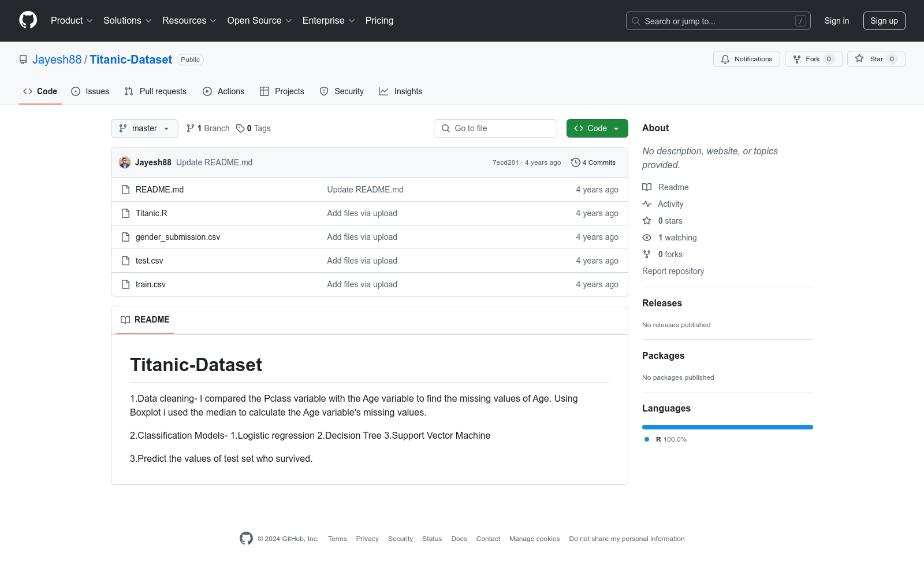The height and width of the screenshot is (578, 924).
Task: Expand the Solutions menu
Action: 128,21
